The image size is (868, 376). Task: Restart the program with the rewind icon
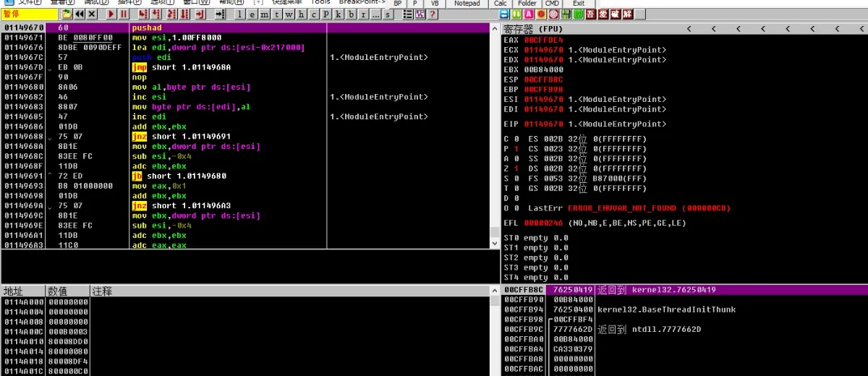point(80,14)
